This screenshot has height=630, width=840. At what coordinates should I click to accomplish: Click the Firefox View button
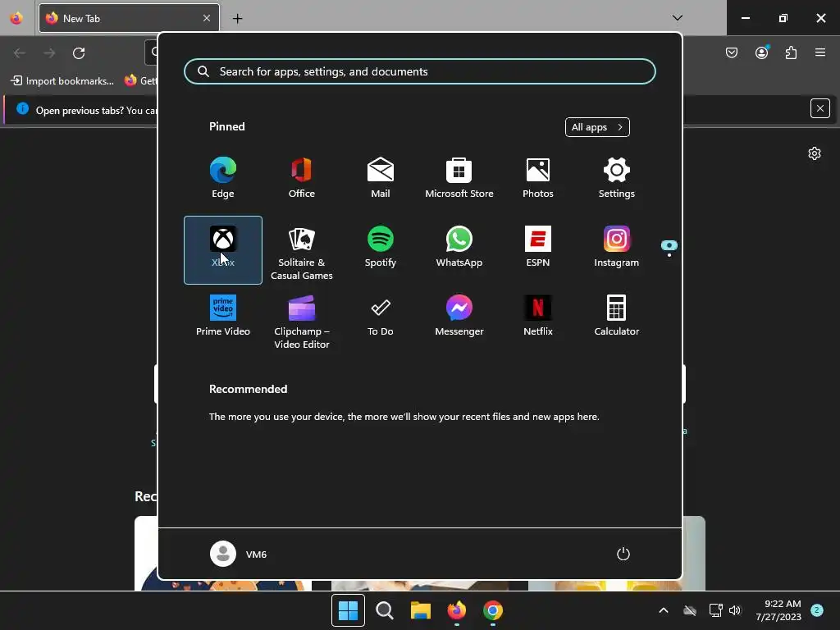[x=16, y=18]
